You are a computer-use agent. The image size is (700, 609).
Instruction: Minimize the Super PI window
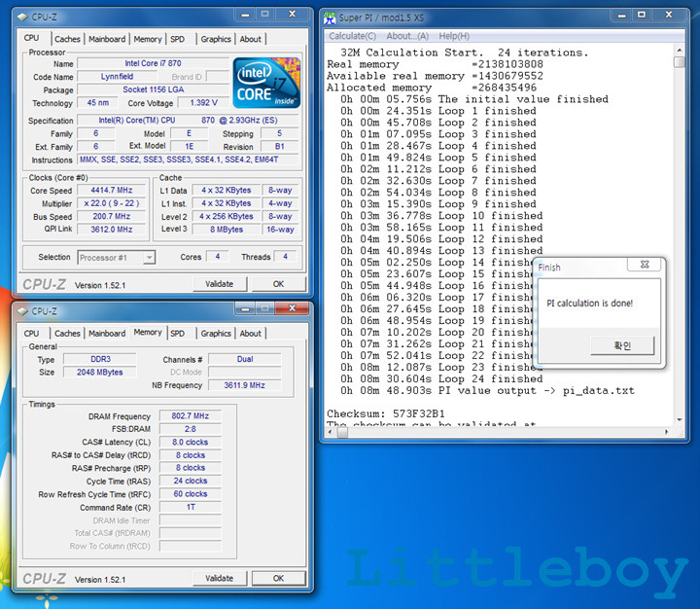(x=621, y=16)
